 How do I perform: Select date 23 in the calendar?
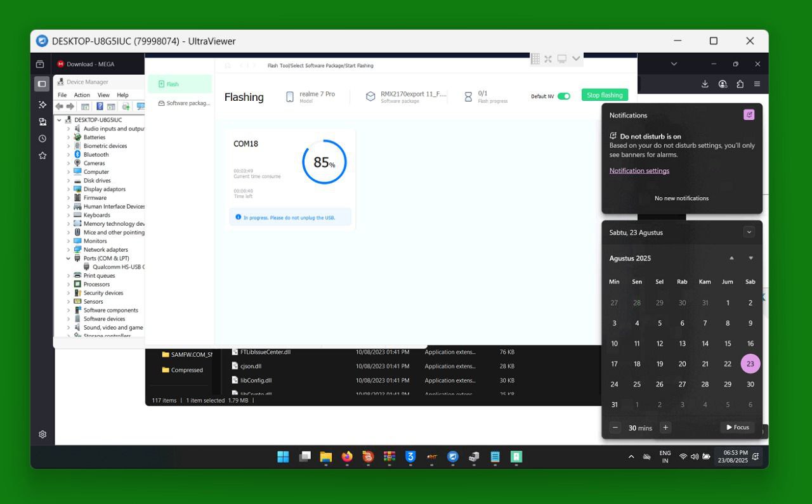[x=750, y=364]
